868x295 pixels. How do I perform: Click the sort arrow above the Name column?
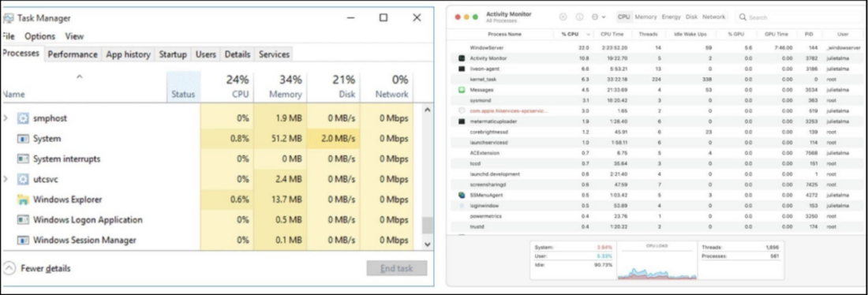tap(79, 77)
